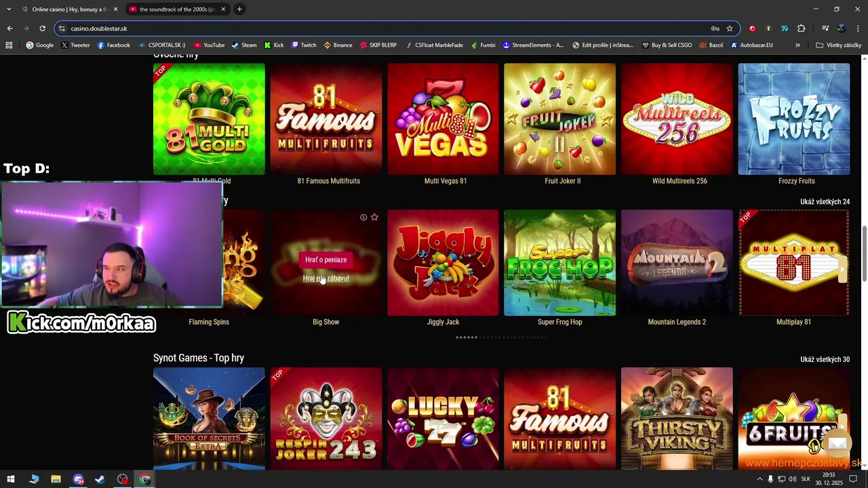Viewport: 868px width, 488px height.
Task: Reload the casino page
Action: (x=42, y=28)
